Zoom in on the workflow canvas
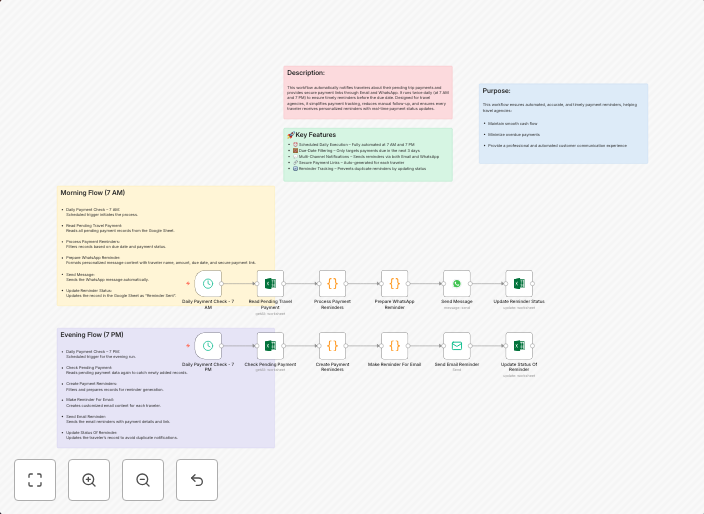Screen dimensions: 704x514 coord(89,480)
